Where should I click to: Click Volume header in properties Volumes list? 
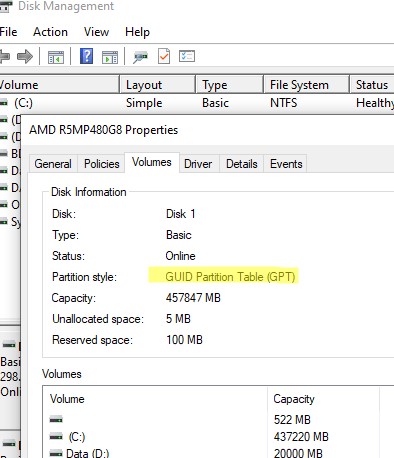[155, 399]
